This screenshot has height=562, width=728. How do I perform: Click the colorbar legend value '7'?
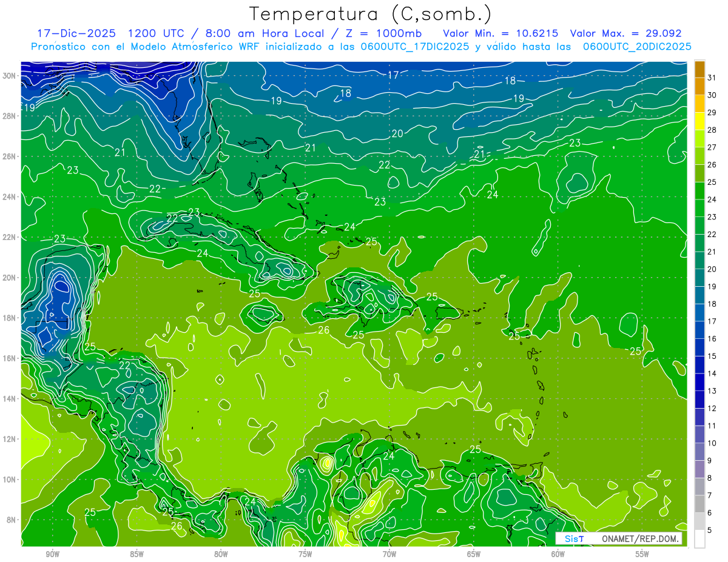click(710, 495)
